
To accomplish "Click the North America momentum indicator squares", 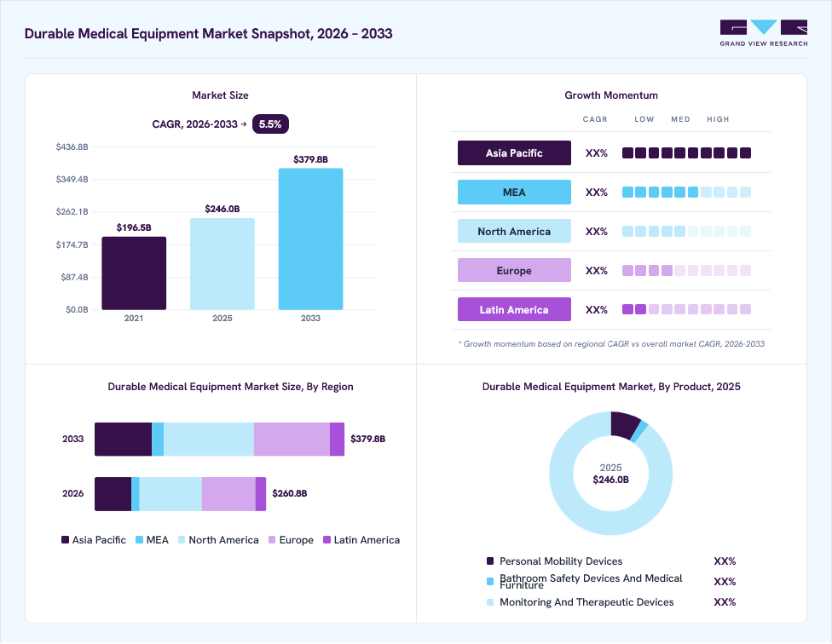I will [686, 232].
